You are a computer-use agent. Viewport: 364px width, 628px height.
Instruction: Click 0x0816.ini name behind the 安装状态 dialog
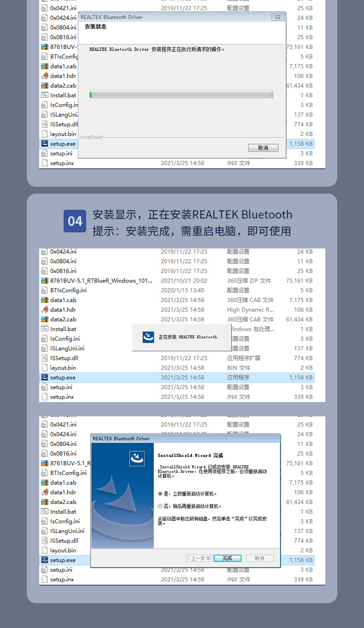64,37
